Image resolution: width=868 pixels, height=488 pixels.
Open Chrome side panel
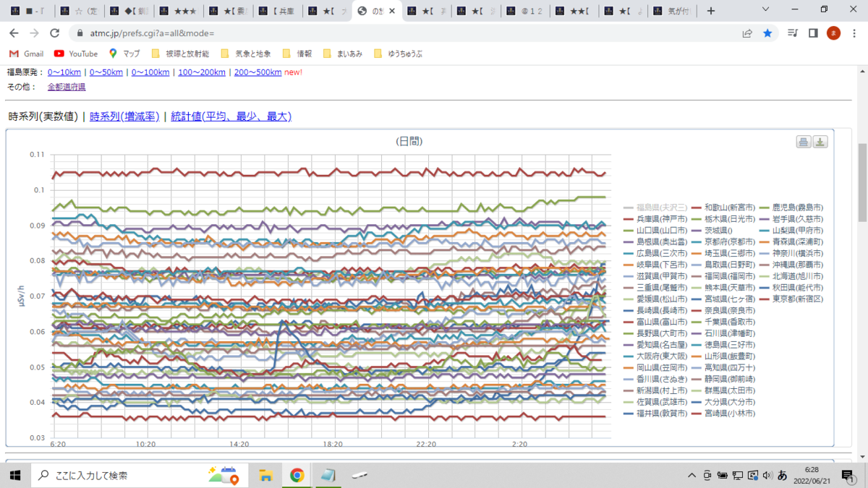point(813,33)
